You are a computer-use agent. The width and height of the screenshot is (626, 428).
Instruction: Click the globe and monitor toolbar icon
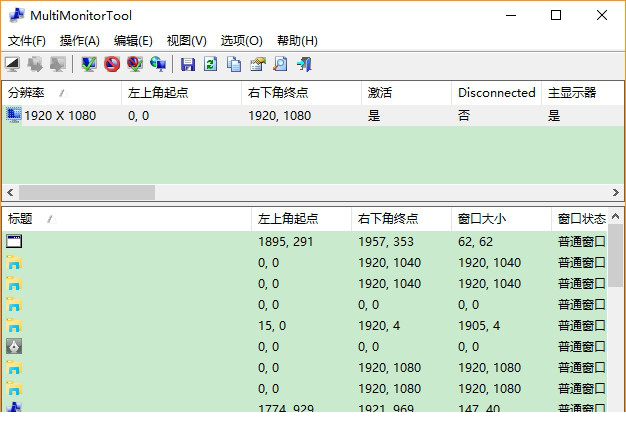[158, 64]
